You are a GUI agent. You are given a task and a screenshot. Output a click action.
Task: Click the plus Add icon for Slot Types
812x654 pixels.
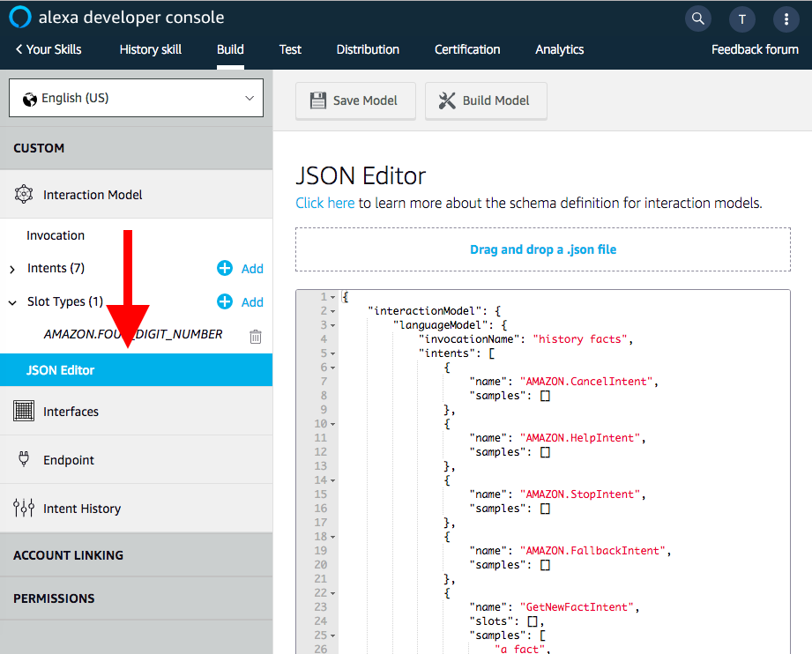click(226, 302)
